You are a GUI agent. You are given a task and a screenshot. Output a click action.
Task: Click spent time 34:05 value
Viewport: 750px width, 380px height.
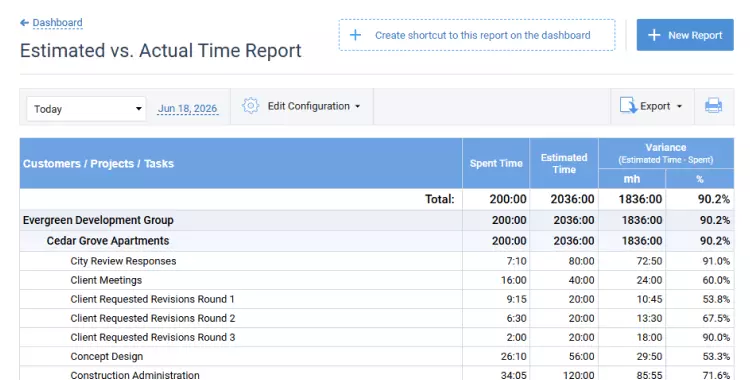513,375
